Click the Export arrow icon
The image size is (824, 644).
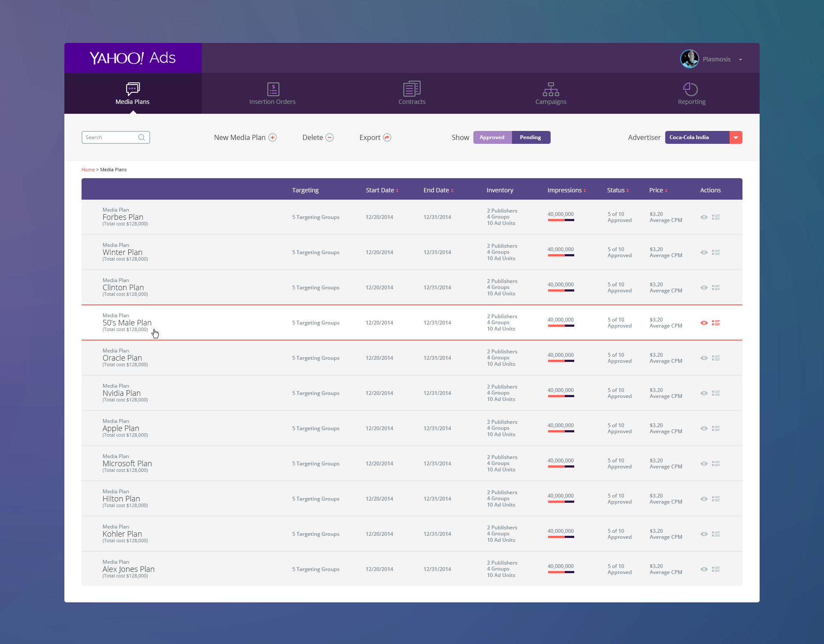click(x=387, y=137)
